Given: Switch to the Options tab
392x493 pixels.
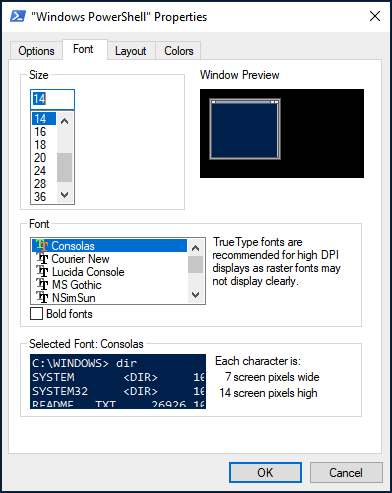Looking at the screenshot, I should tap(36, 51).
